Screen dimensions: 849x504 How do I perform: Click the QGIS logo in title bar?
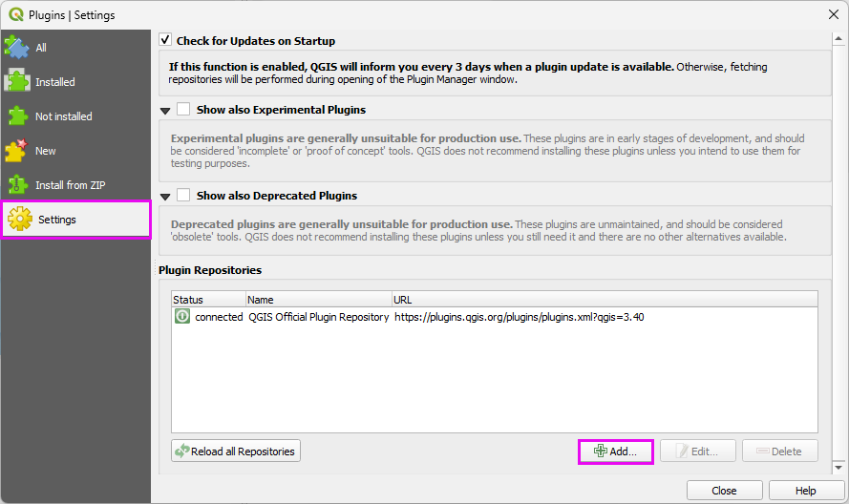pos(15,14)
